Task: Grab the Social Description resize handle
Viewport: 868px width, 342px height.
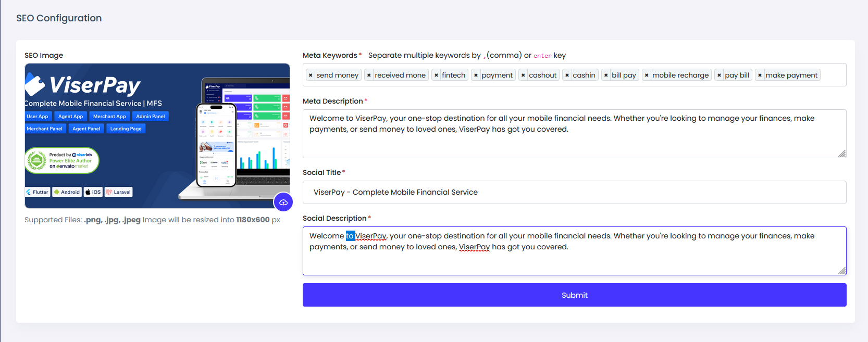Action: click(x=842, y=271)
